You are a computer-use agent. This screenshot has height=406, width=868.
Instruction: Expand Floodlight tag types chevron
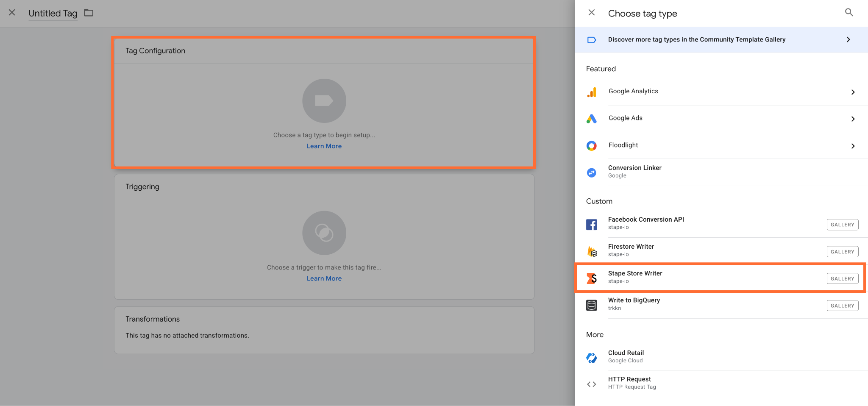pos(853,146)
